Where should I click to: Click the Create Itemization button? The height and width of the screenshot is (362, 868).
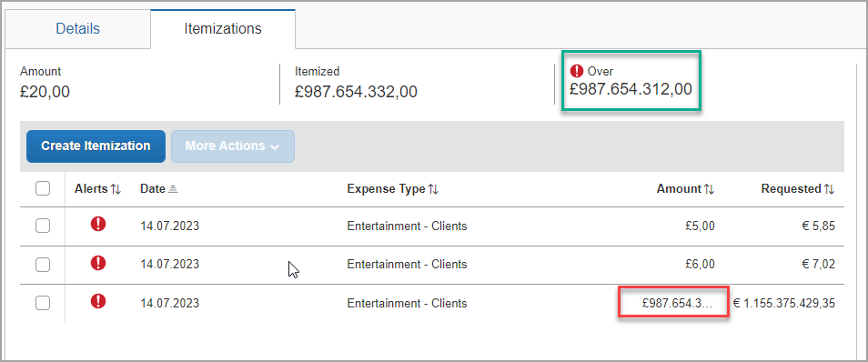[x=96, y=146]
